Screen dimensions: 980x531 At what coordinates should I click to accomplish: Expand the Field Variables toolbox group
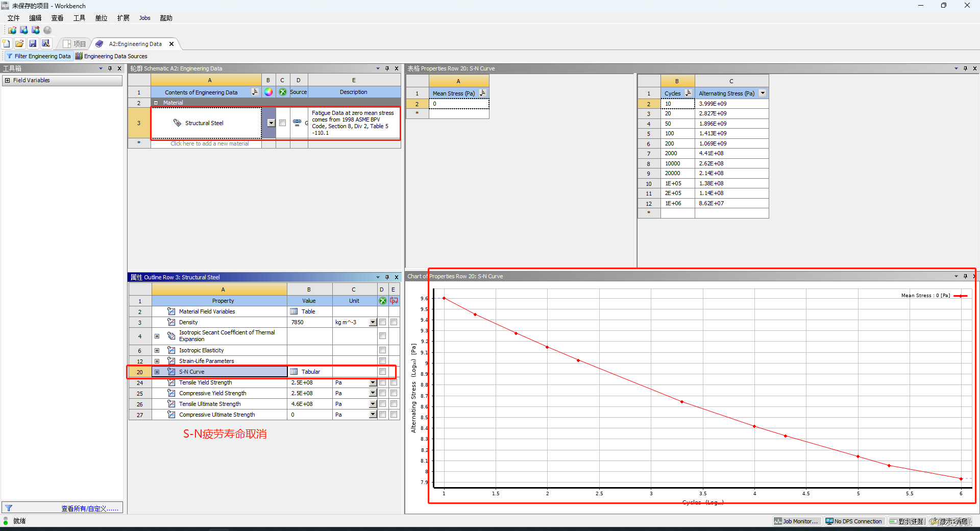click(x=7, y=80)
